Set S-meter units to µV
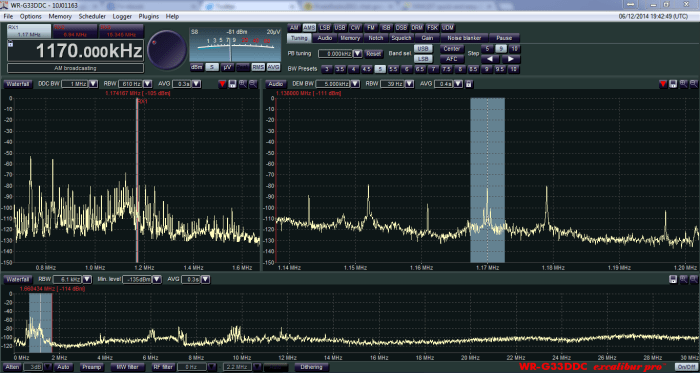Screen dimensions: 700x373 (x=228, y=67)
